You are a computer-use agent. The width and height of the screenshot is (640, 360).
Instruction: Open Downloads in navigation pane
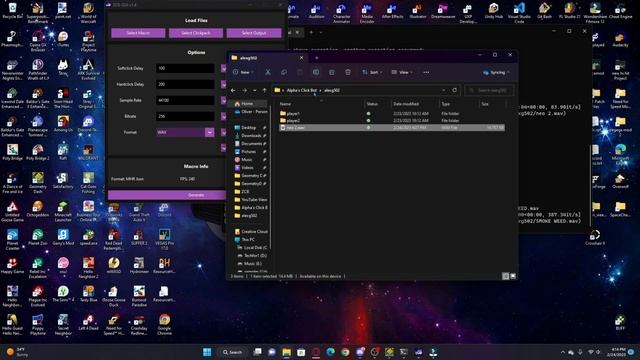click(x=251, y=136)
